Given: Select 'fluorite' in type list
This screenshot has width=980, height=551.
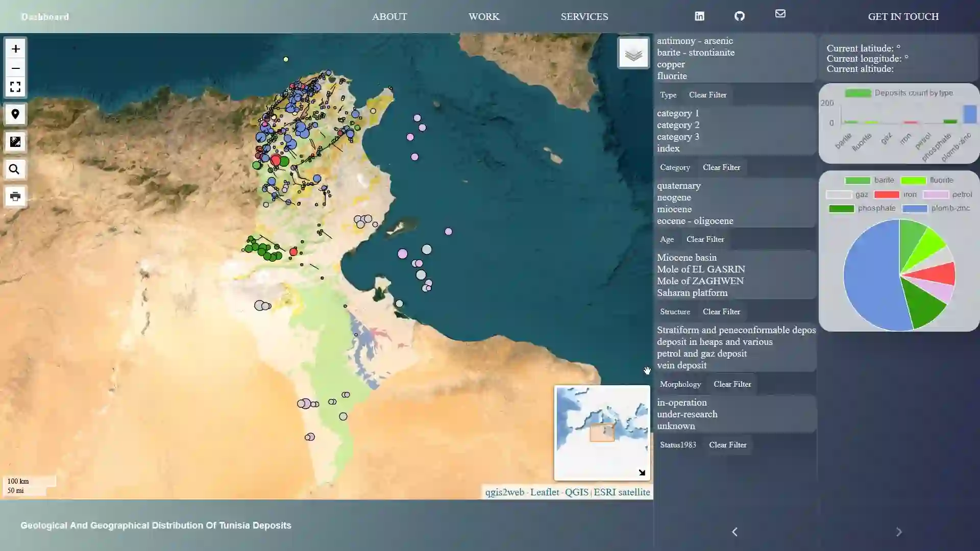Looking at the screenshot, I should [x=672, y=76].
